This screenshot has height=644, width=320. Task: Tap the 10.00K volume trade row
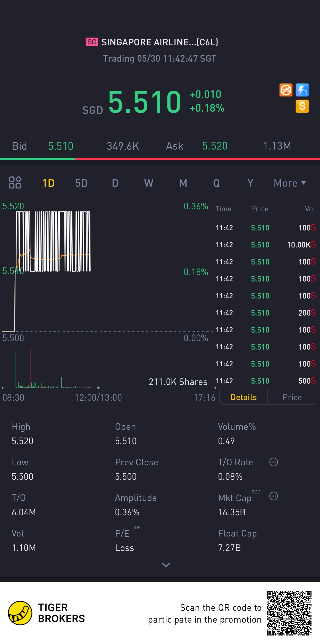coord(266,245)
